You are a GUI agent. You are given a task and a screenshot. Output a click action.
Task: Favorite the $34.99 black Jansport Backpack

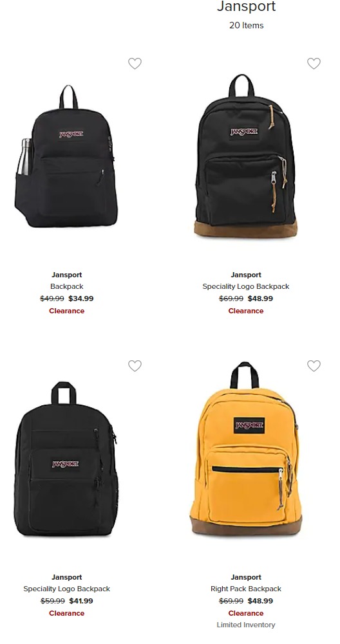click(135, 63)
